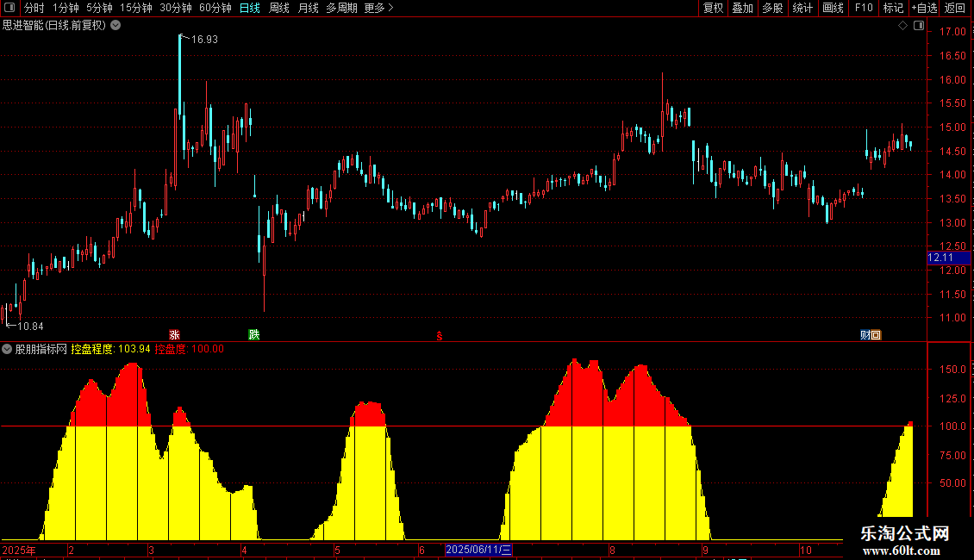Click month 4 on the time axis

[244, 551]
